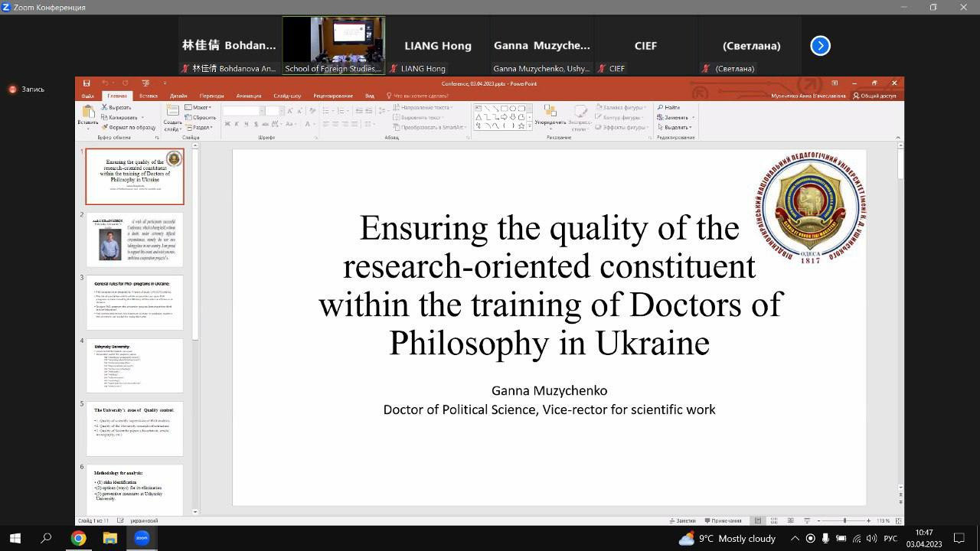The height and width of the screenshot is (551, 980).
Task: Click the Zoom app icon in taskbar
Action: coord(142,538)
